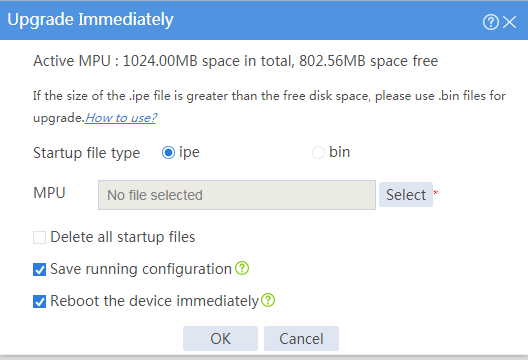Open the How to use? link
528x360 pixels.
(x=121, y=118)
